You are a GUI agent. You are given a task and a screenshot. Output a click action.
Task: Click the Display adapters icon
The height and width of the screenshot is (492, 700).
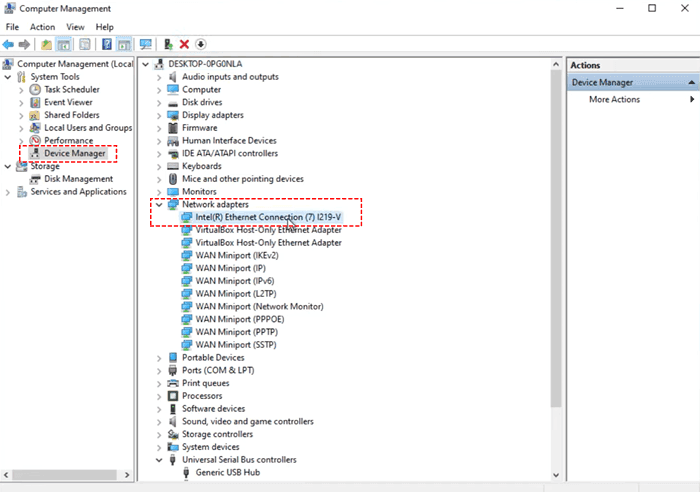pos(173,115)
